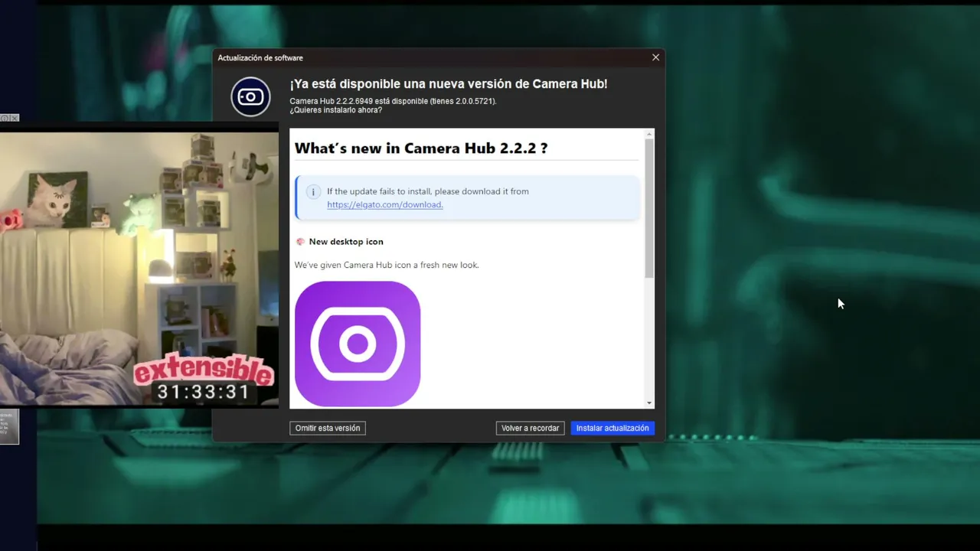980x551 pixels.
Task: Click the small icon before "New desktop icon"
Action: (300, 242)
